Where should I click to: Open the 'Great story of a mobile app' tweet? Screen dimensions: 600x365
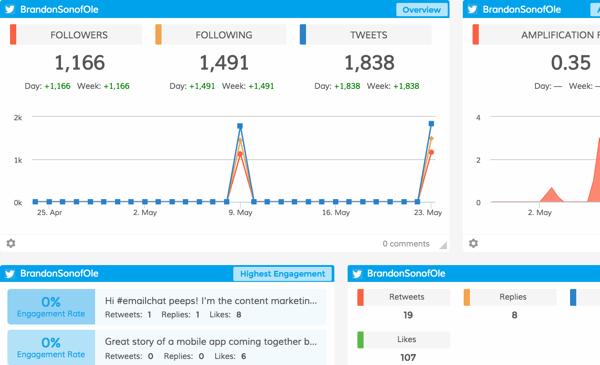coord(211,342)
